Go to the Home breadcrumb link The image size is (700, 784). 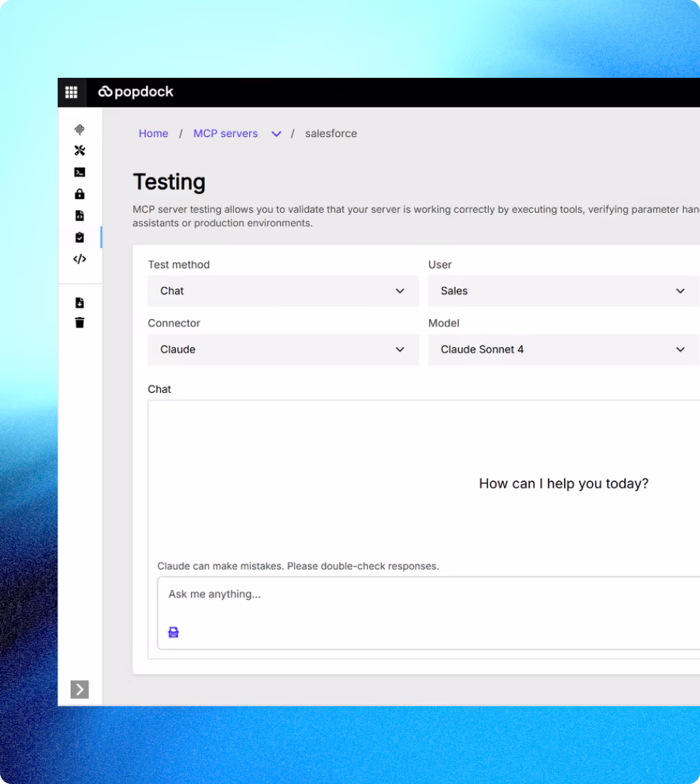point(153,133)
